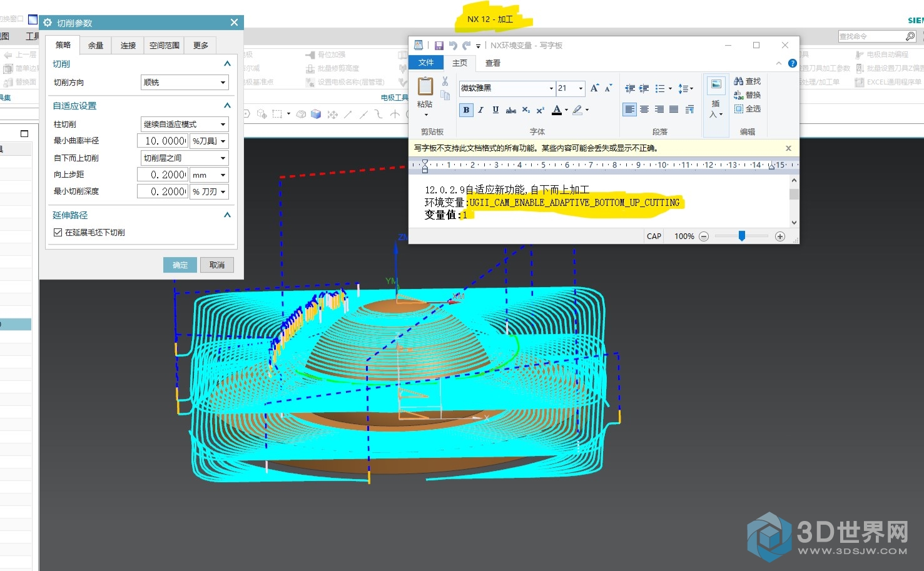Screen dimensions: 924x571
Task: Click the NX 查找命令 search magnifier icon
Action: click(x=910, y=36)
